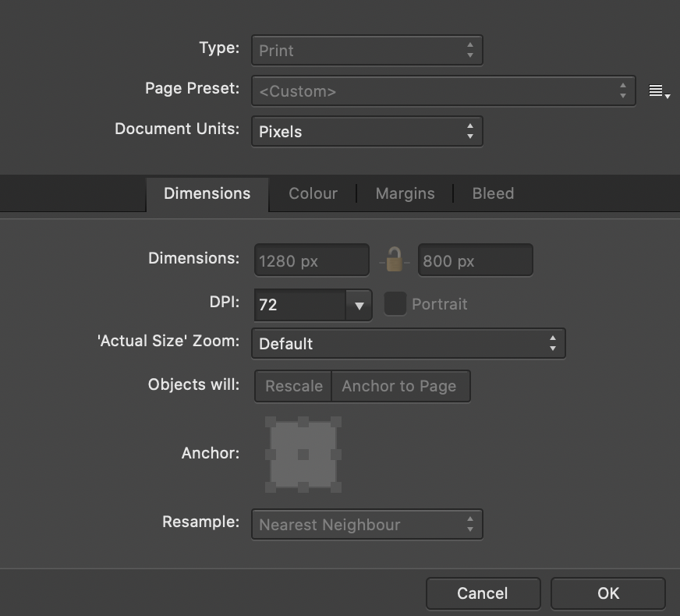The width and height of the screenshot is (680, 616).
Task: Toggle the aspect ratio lock icon
Action: 395,260
